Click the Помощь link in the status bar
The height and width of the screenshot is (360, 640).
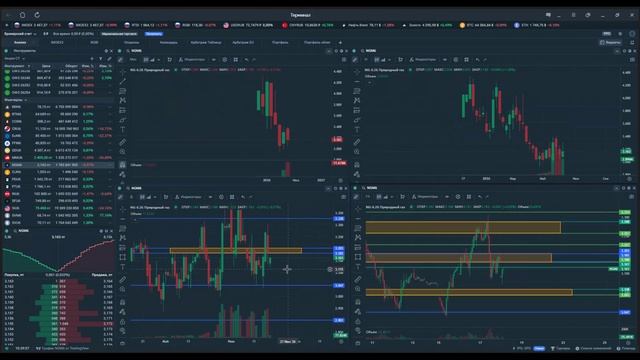tap(626, 349)
